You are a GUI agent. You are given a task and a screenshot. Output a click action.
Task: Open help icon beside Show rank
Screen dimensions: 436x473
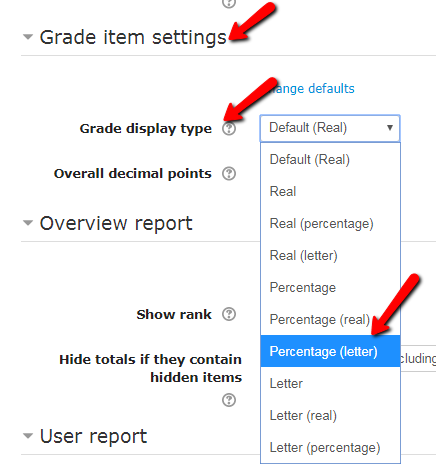[229, 314]
